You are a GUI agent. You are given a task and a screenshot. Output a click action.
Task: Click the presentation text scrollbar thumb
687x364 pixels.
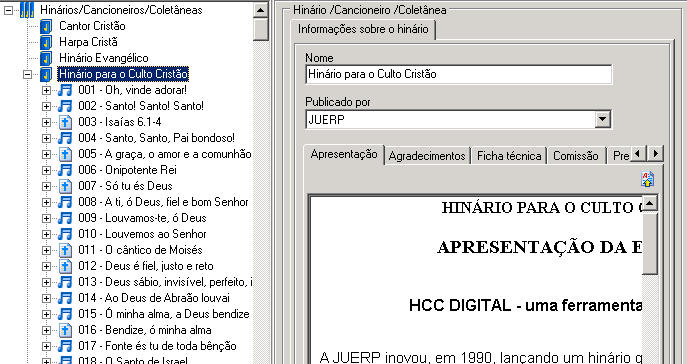pyautogui.click(x=650, y=243)
